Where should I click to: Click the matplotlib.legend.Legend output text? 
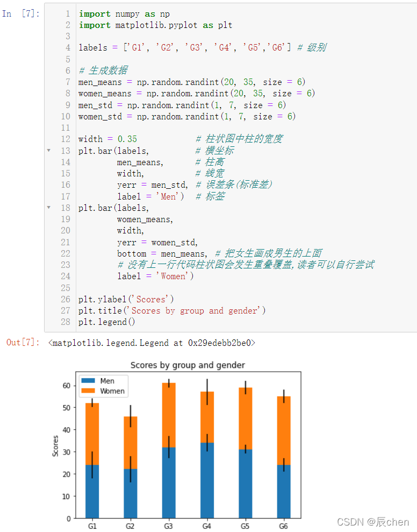coord(152,343)
